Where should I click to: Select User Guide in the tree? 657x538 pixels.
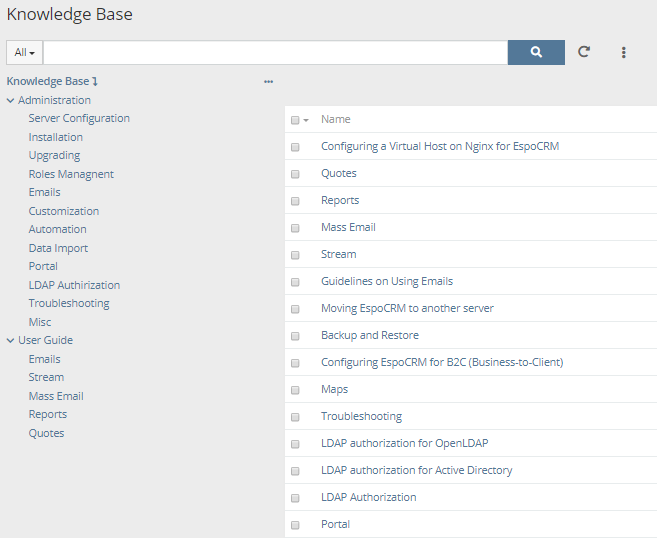point(45,340)
